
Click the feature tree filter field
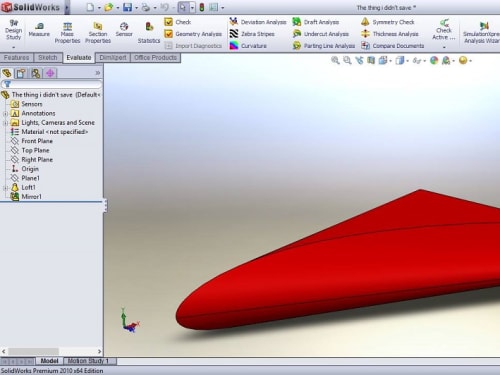(52, 84)
